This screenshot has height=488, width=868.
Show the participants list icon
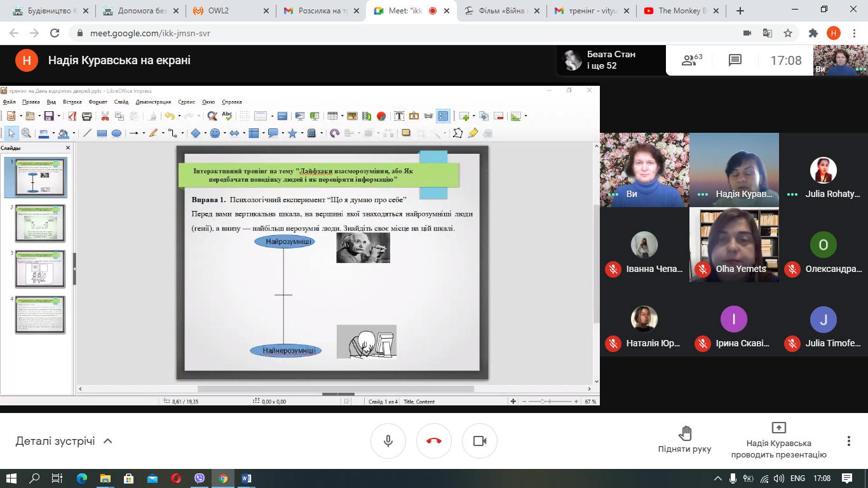pos(691,60)
